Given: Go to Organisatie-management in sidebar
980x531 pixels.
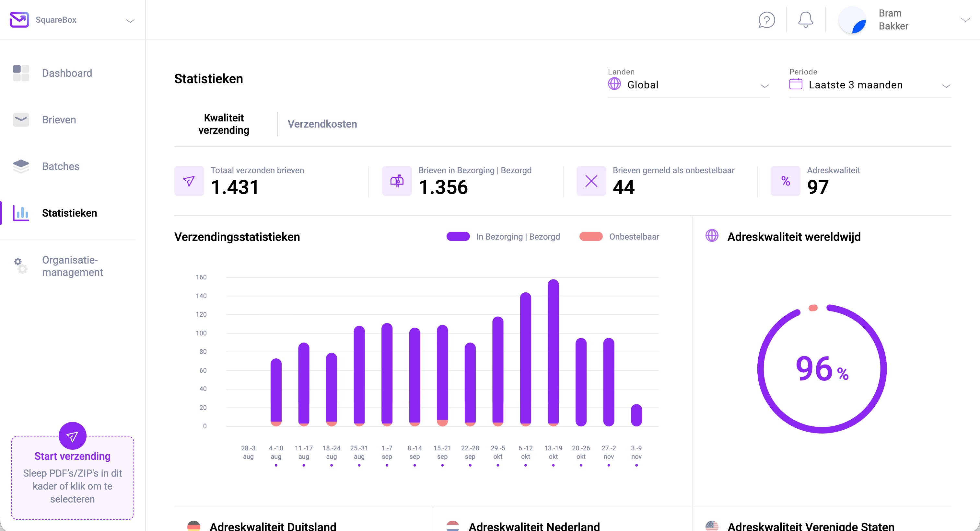Looking at the screenshot, I should (72, 266).
